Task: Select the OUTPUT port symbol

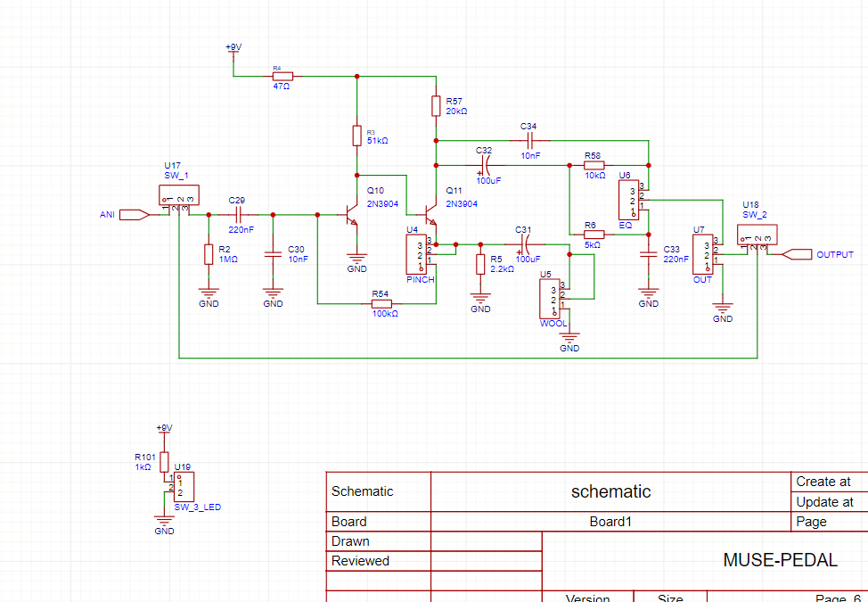Action: pos(793,254)
